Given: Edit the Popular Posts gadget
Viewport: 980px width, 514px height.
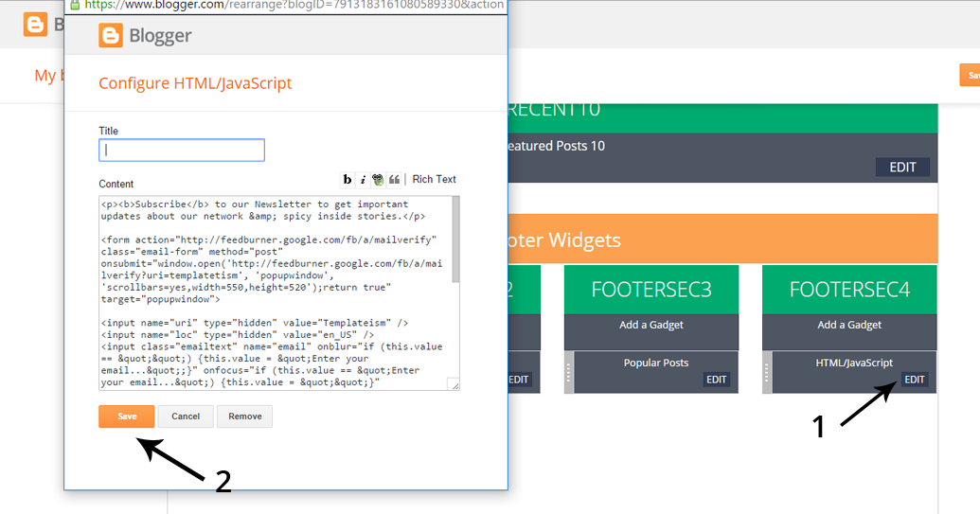Looking at the screenshot, I should (716, 380).
